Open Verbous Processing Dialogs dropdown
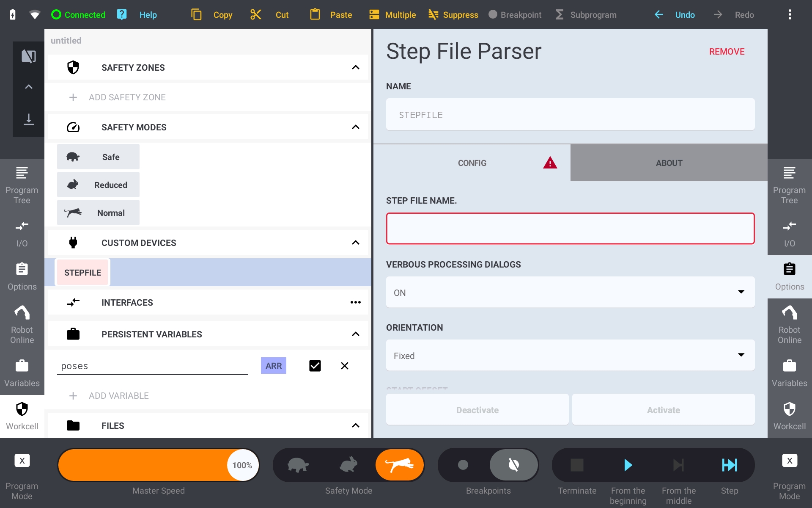This screenshot has height=508, width=812. coord(570,292)
